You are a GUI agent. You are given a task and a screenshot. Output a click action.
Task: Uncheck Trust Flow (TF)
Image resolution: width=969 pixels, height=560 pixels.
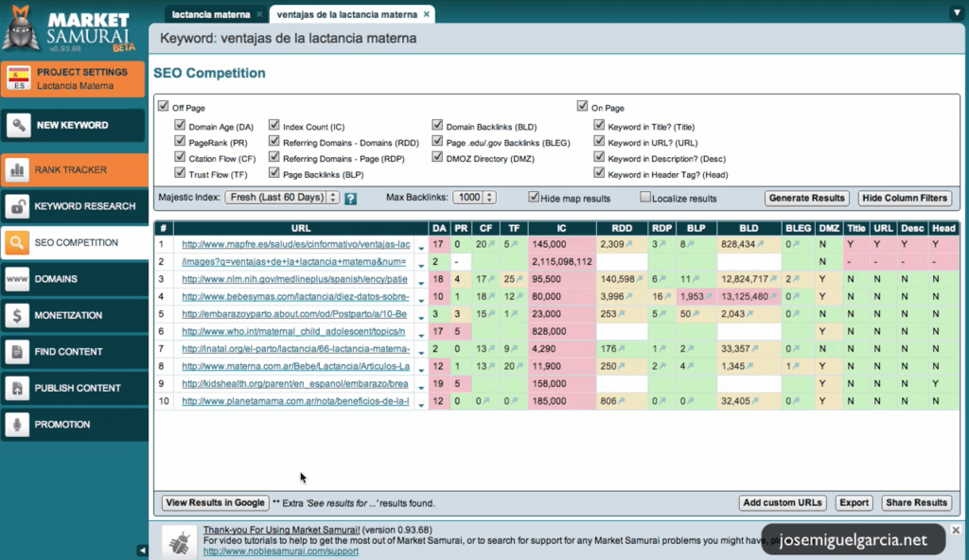180,173
